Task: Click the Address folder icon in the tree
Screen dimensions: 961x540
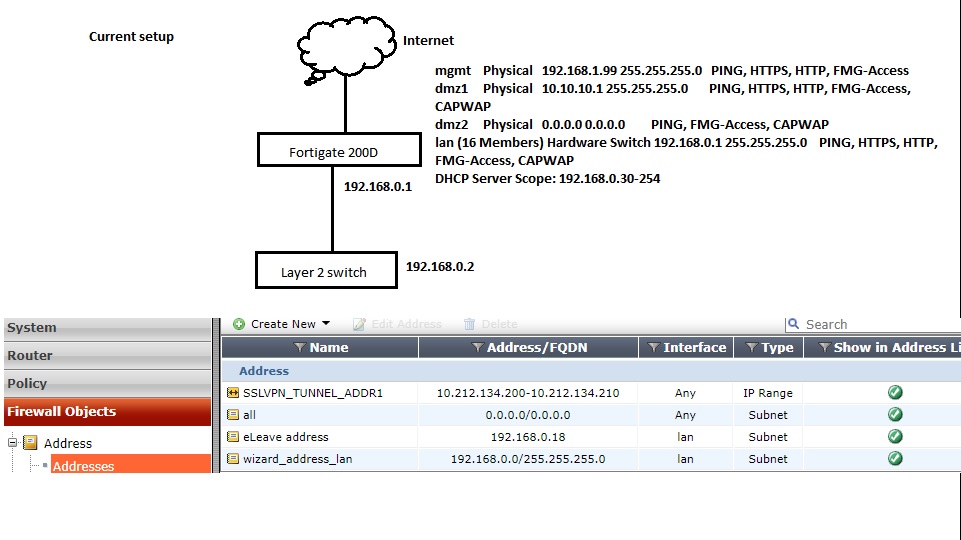Action: click(x=30, y=443)
